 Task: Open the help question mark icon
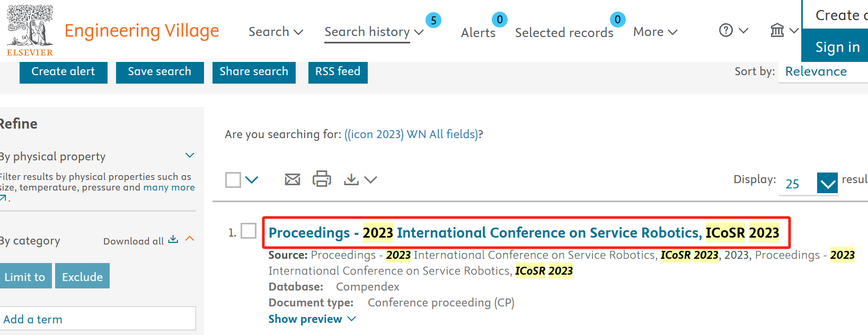click(726, 30)
